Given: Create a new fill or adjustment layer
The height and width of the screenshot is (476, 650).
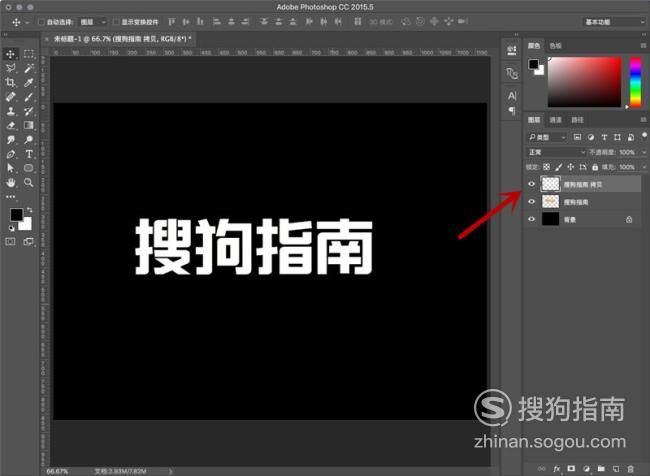Looking at the screenshot, I should click(x=586, y=469).
